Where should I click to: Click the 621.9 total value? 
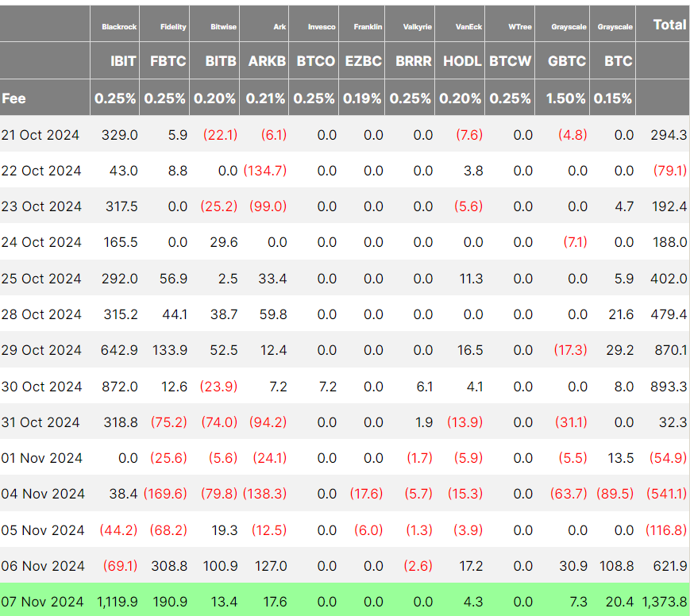(670, 566)
